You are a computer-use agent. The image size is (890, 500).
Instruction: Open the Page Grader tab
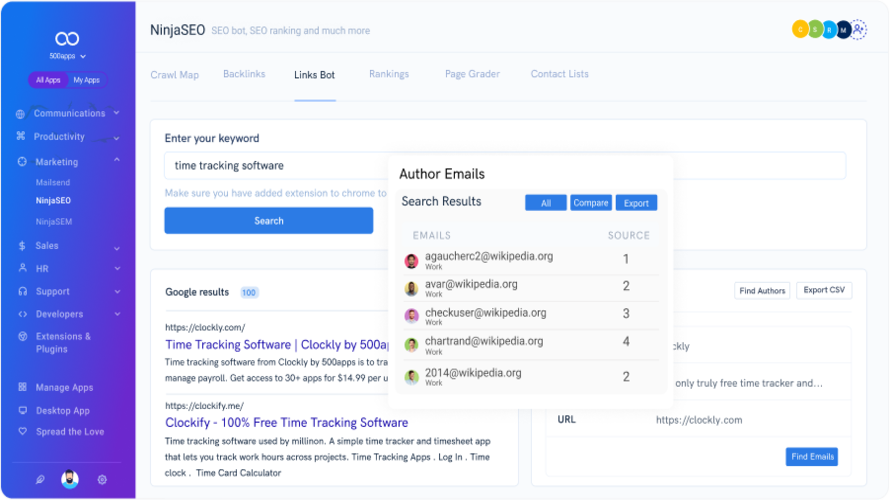pos(472,74)
